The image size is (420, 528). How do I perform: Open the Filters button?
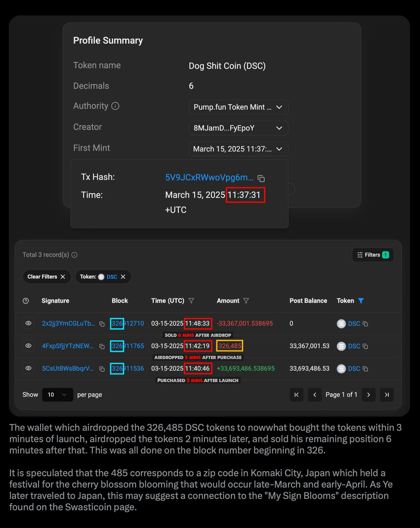372,255
